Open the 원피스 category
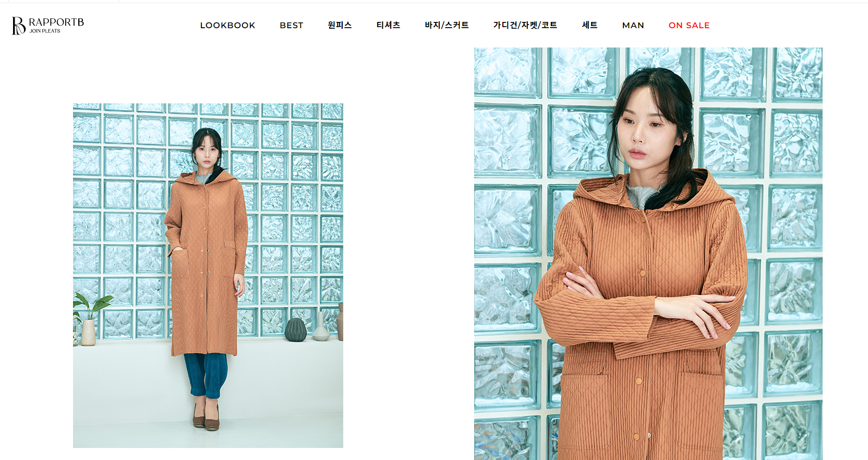 (x=340, y=25)
